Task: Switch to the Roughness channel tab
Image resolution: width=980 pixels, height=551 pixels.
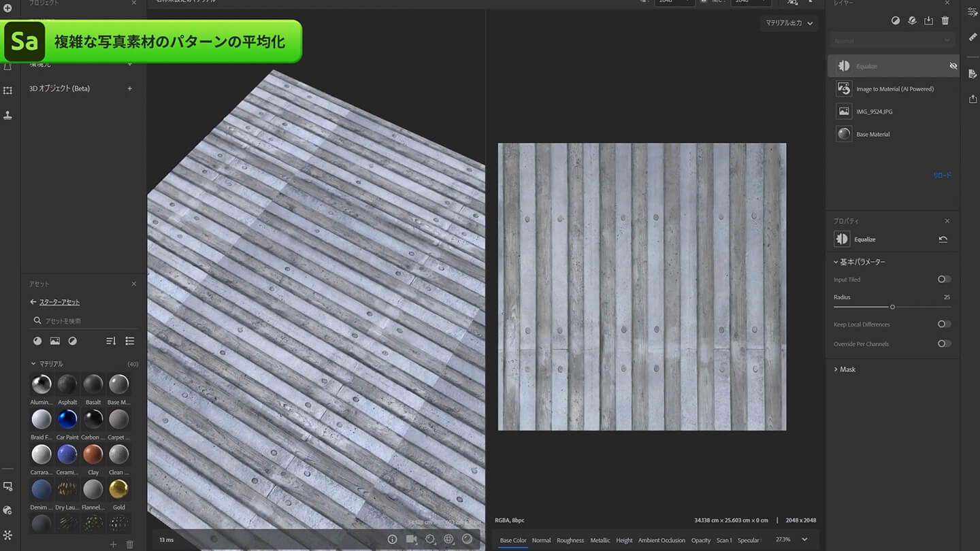Action: point(570,540)
